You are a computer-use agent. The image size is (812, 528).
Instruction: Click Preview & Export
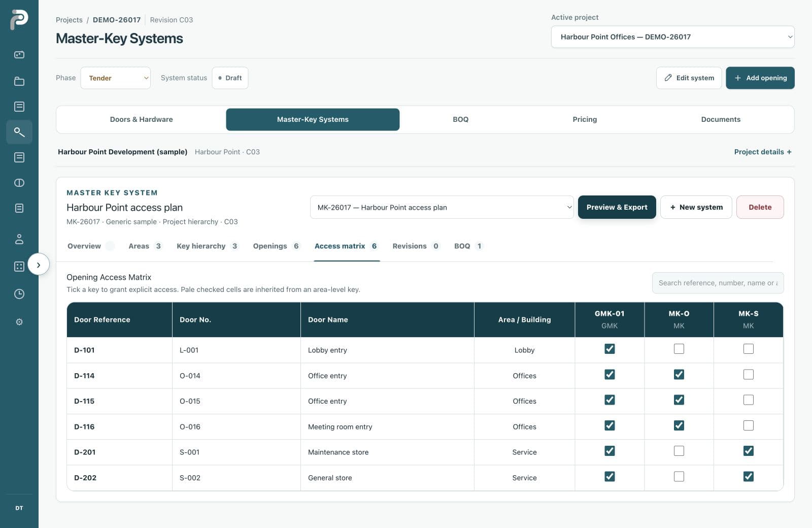click(617, 207)
